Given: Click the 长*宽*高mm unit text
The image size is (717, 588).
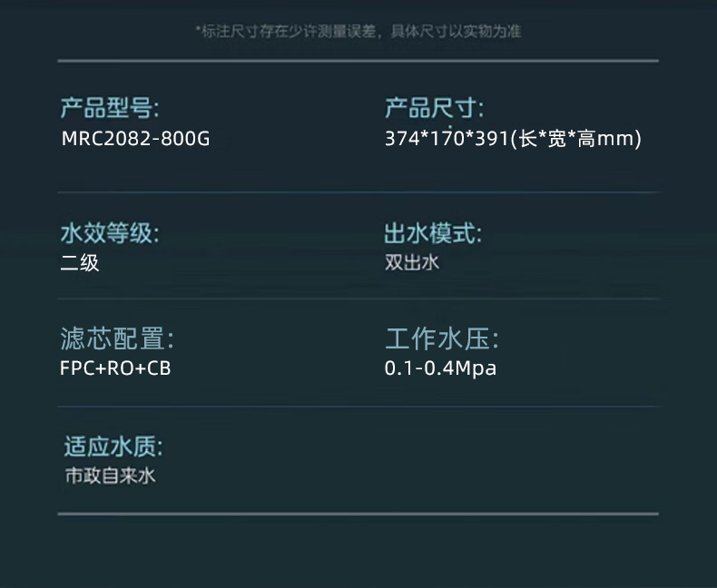Looking at the screenshot, I should tap(576, 139).
